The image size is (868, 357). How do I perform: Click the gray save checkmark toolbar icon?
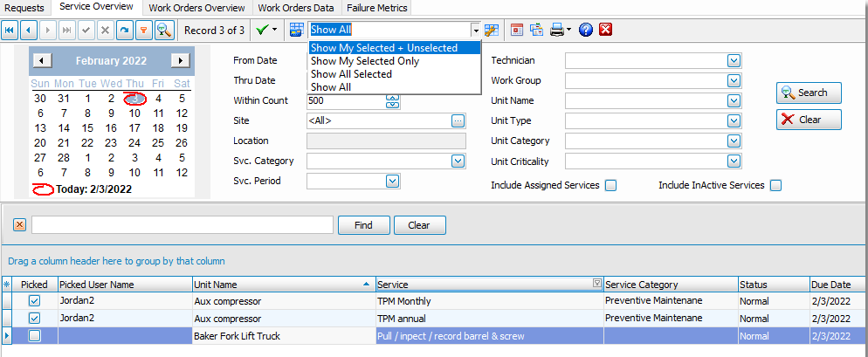[86, 30]
